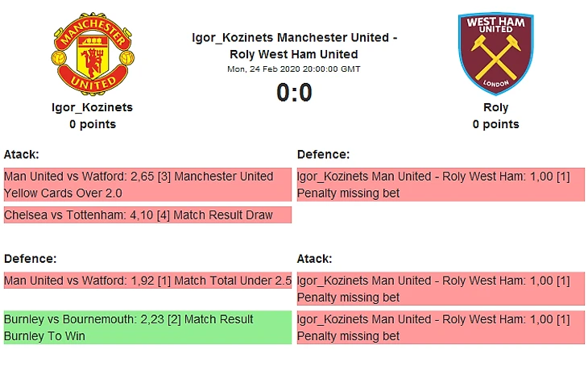
Task: Click the match date Mon, 24 Feb 2020
Action: (294, 69)
